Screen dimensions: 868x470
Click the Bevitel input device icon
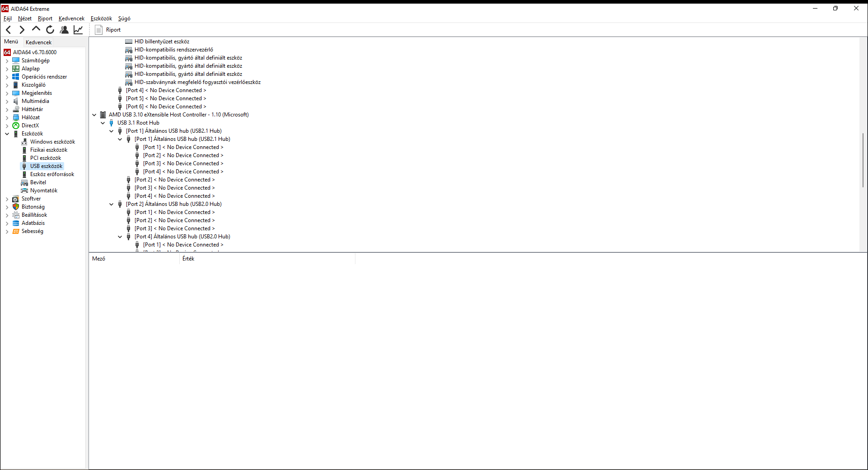pyautogui.click(x=24, y=182)
